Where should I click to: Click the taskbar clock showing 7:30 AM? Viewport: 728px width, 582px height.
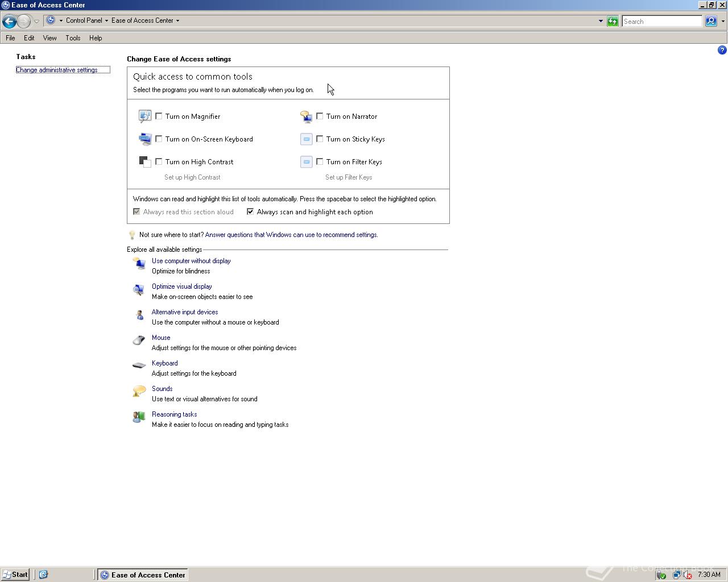click(x=709, y=575)
